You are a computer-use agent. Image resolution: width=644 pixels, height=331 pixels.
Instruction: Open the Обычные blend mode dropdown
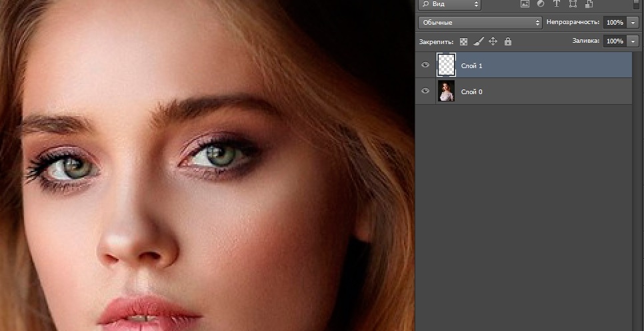(480, 23)
